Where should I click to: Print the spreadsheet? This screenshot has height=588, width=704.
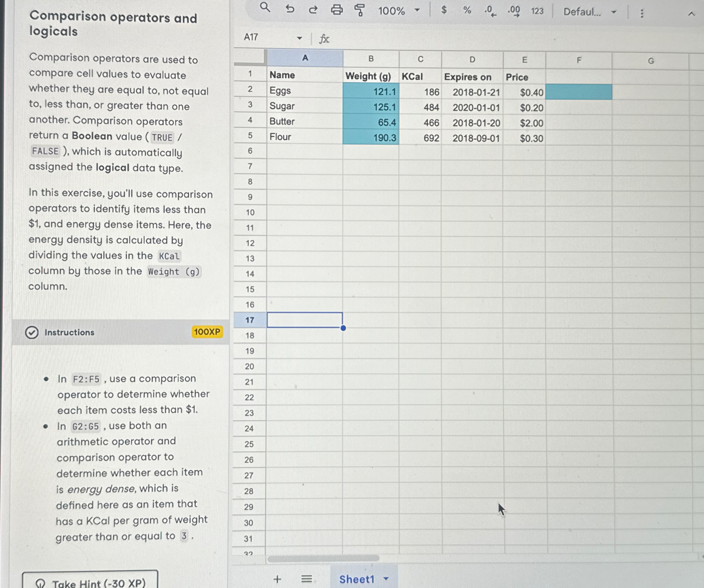coord(336,10)
